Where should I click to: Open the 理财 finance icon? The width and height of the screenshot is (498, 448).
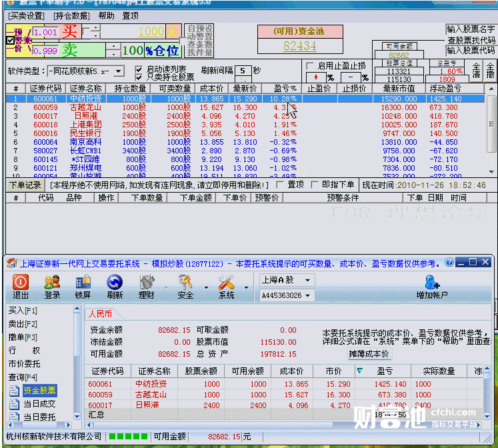(x=147, y=282)
